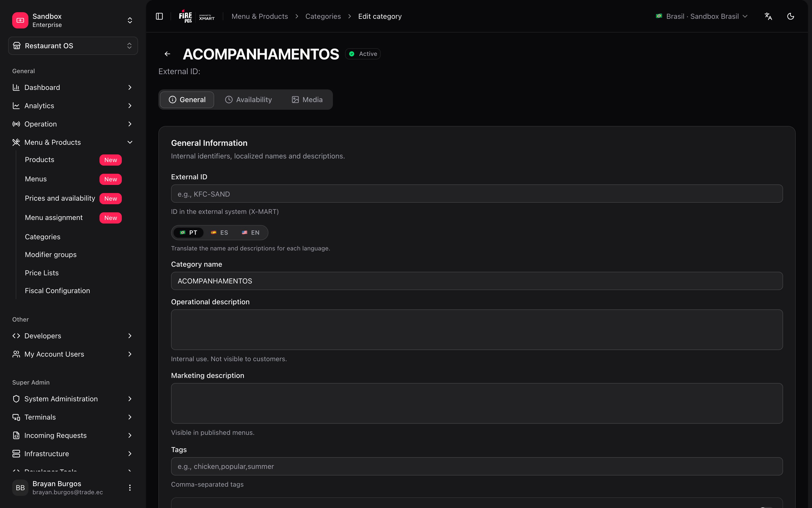This screenshot has height=508, width=812.
Task: Focus the Tags input field
Action: (x=477, y=466)
